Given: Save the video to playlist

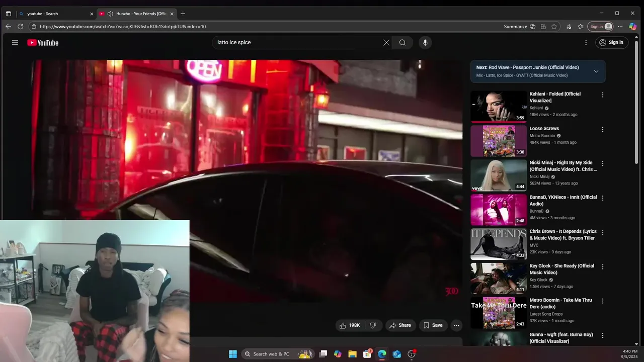Looking at the screenshot, I should [x=433, y=325].
